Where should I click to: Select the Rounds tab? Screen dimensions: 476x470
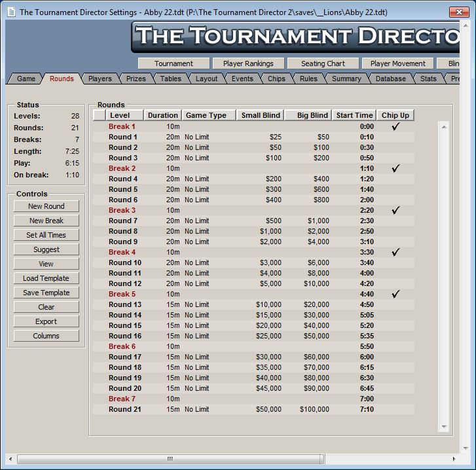click(x=62, y=79)
